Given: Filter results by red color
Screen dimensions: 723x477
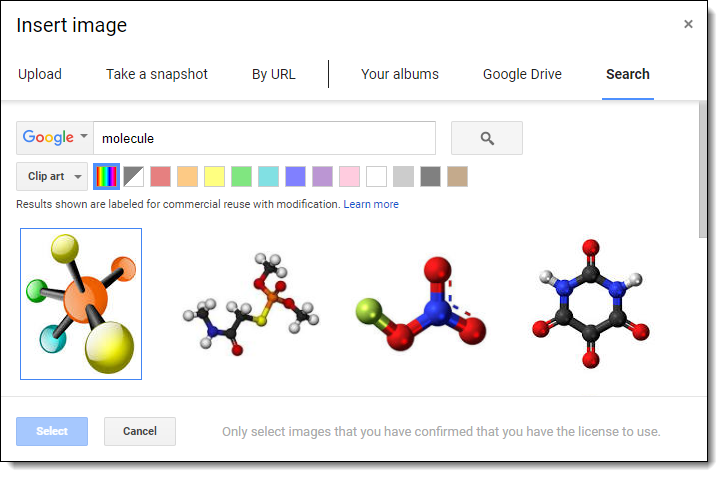Looking at the screenshot, I should click(x=160, y=176).
